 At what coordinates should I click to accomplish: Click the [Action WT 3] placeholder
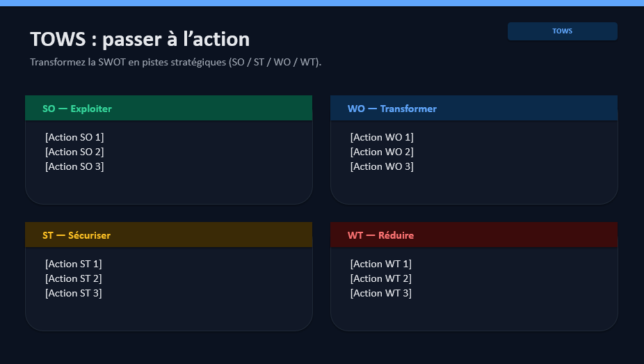pos(381,293)
